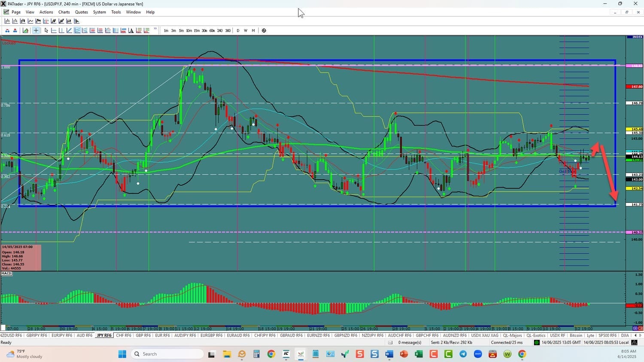Set timeframe to weekly (W)
The height and width of the screenshot is (362, 644).
246,30
